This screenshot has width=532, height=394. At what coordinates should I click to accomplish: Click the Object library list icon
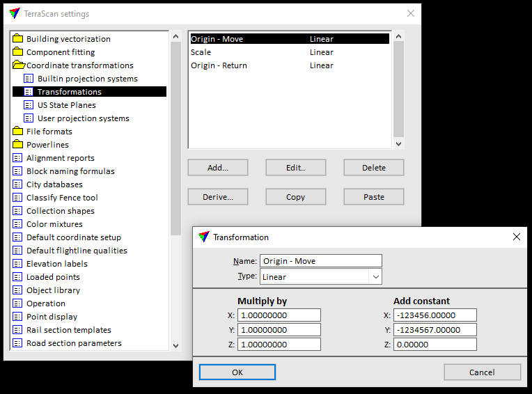17,290
